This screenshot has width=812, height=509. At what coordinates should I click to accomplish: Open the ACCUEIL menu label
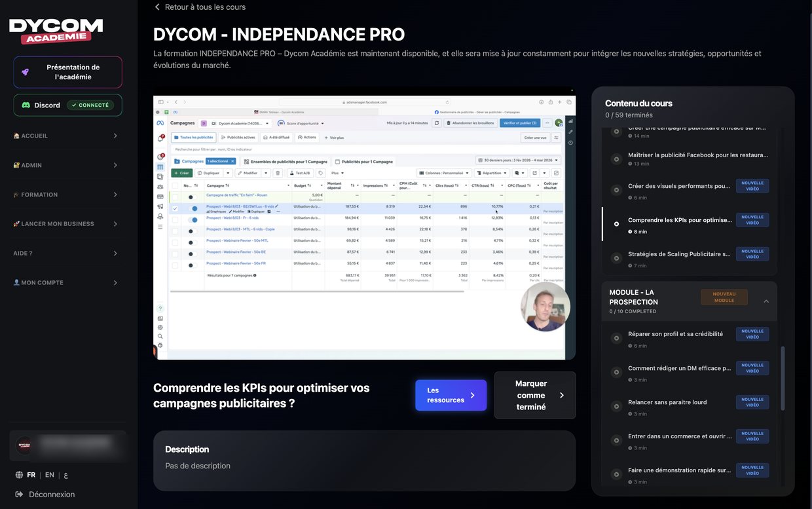(x=35, y=136)
